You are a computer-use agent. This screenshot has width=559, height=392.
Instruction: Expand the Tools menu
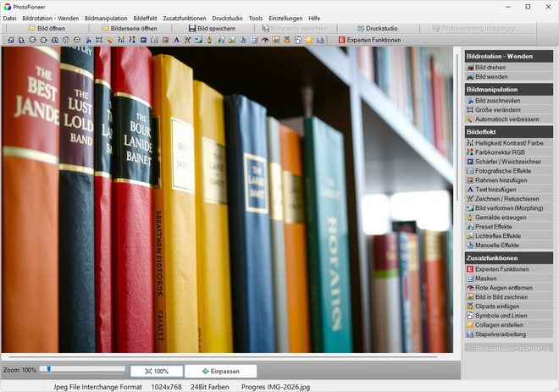(x=255, y=18)
